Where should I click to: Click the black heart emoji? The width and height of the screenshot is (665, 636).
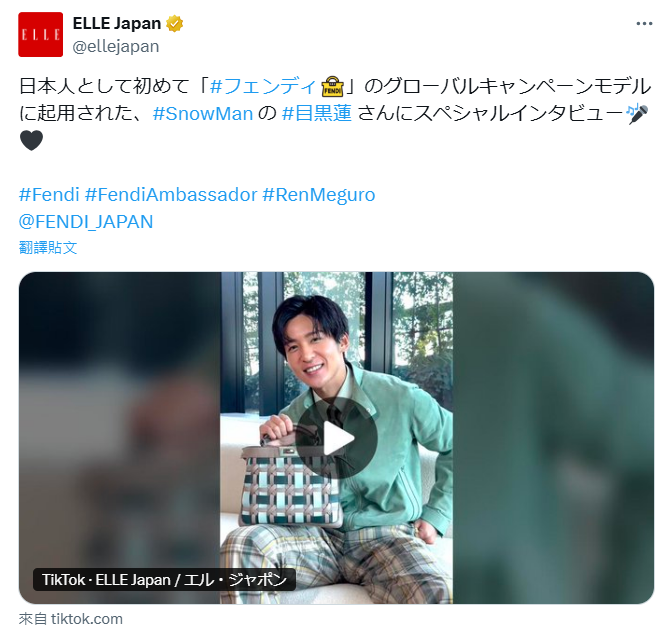coord(31,141)
